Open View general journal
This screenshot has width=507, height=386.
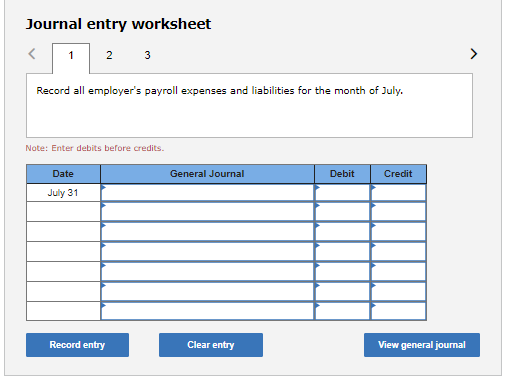pyautogui.click(x=422, y=345)
